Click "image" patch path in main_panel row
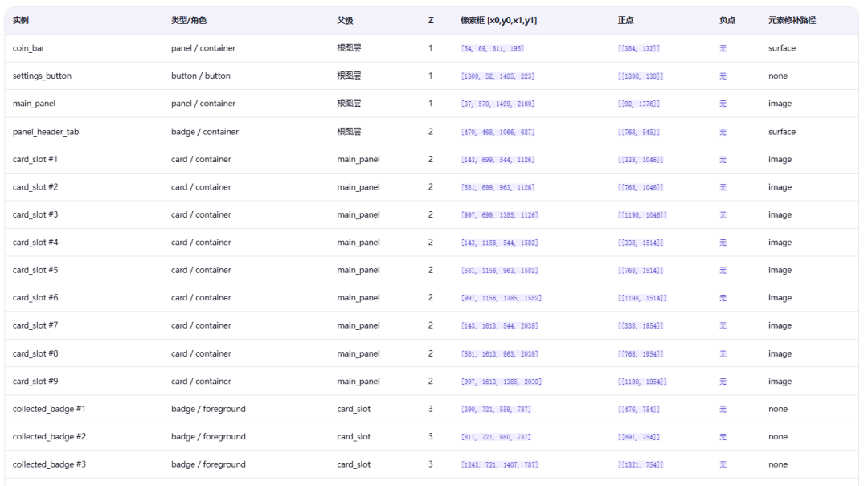 780,104
